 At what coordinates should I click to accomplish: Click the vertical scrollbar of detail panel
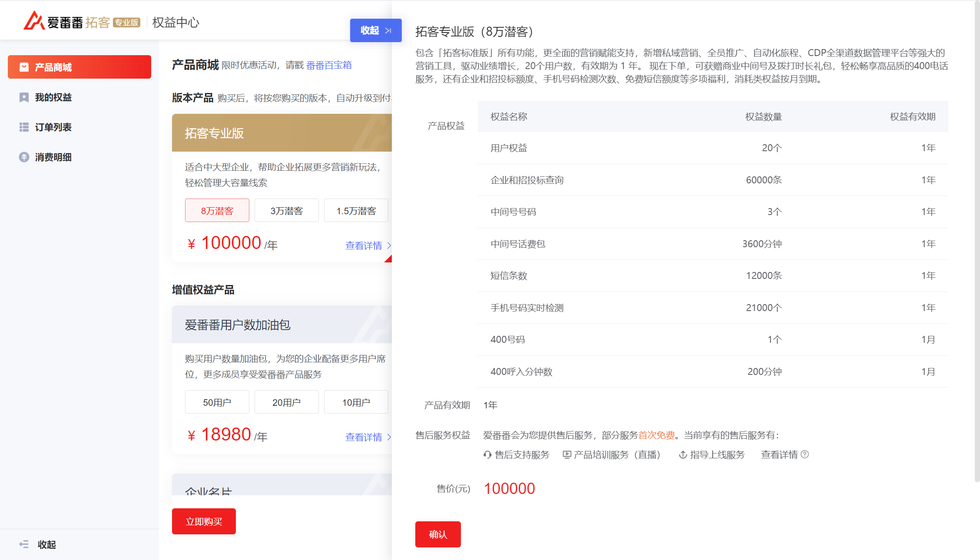tap(977, 241)
